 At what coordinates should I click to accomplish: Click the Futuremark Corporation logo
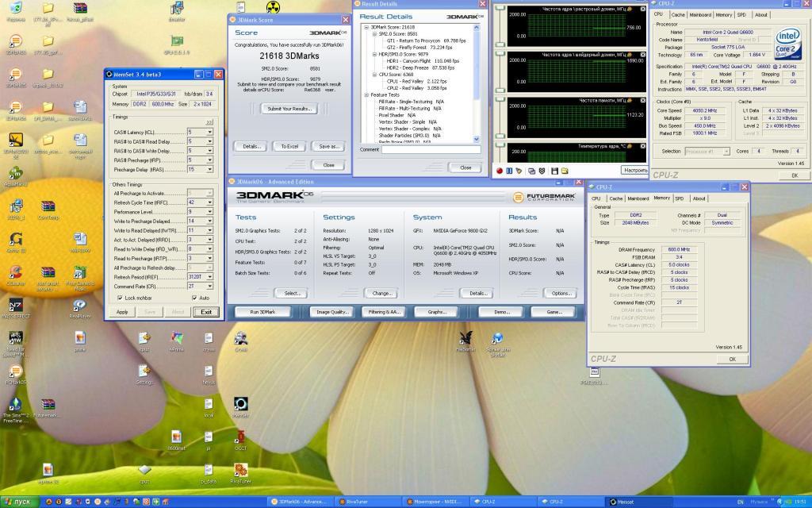(544, 197)
